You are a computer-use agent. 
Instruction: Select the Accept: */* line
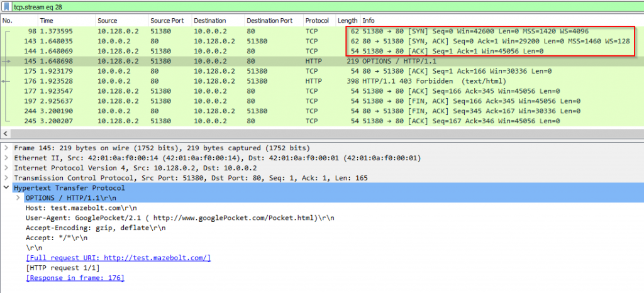tap(57, 238)
